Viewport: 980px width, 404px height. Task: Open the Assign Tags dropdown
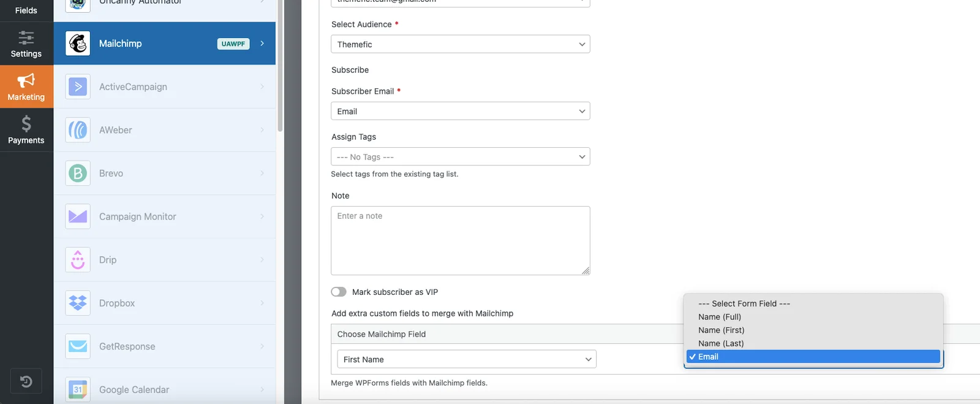(x=460, y=157)
